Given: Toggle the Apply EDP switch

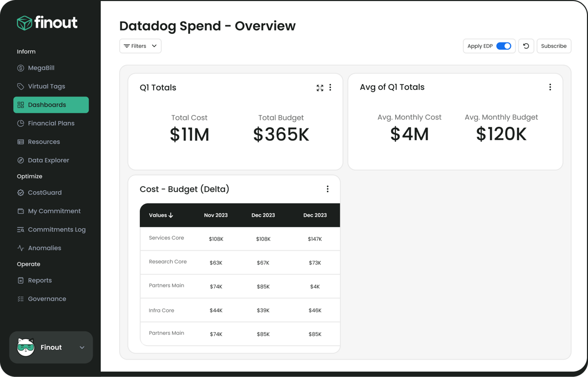Looking at the screenshot, I should [x=504, y=46].
